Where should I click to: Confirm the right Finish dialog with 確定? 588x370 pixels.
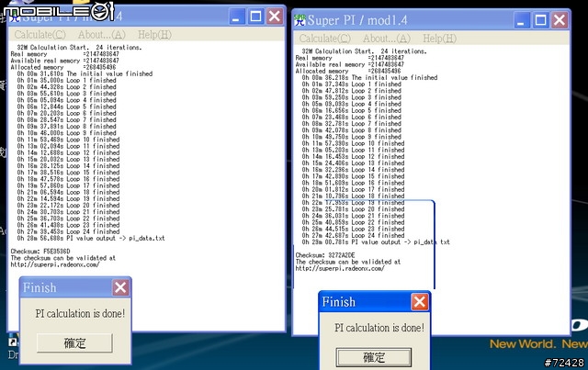tap(374, 357)
